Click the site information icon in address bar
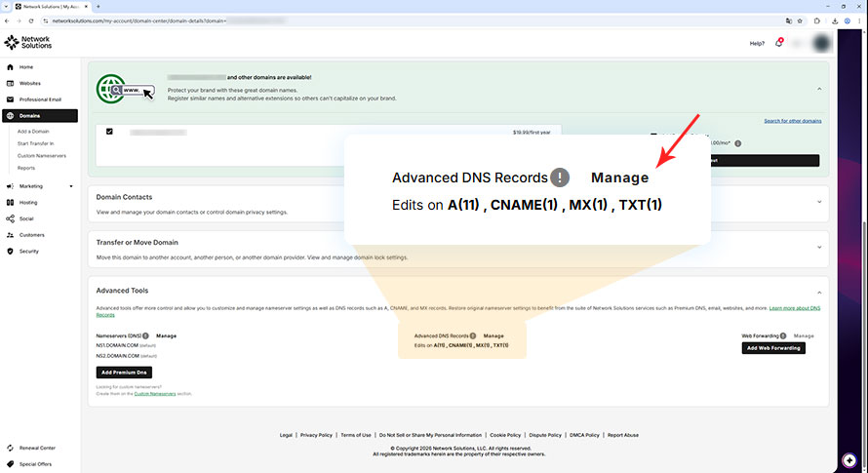Viewport: 868px width, 473px height. pos(46,20)
